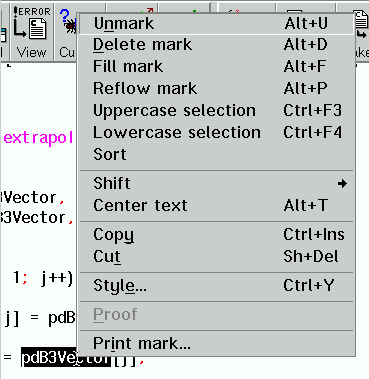Click the View label under Error icon
The height and width of the screenshot is (379, 369).
32,52
